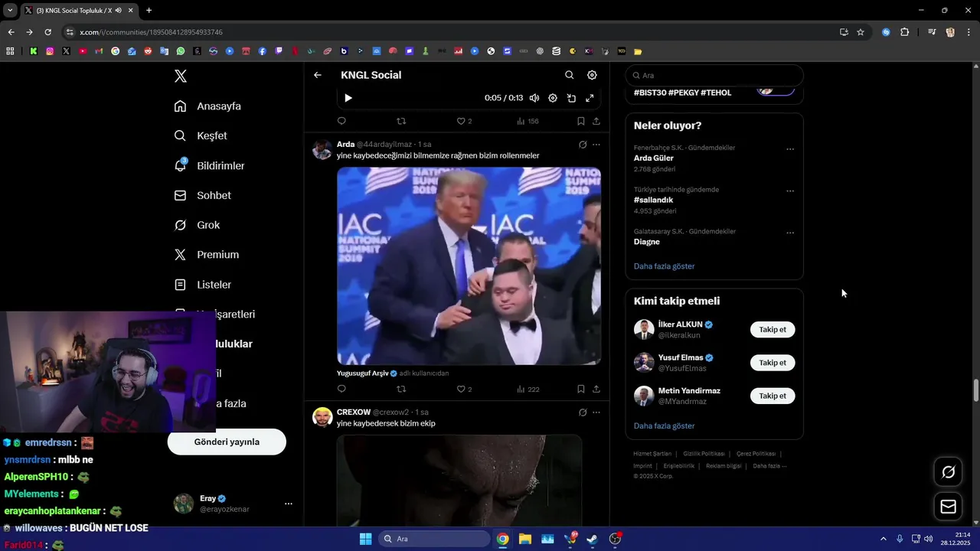This screenshot has height=551, width=980.
Task: Bookmark Arda's post
Action: point(581,389)
